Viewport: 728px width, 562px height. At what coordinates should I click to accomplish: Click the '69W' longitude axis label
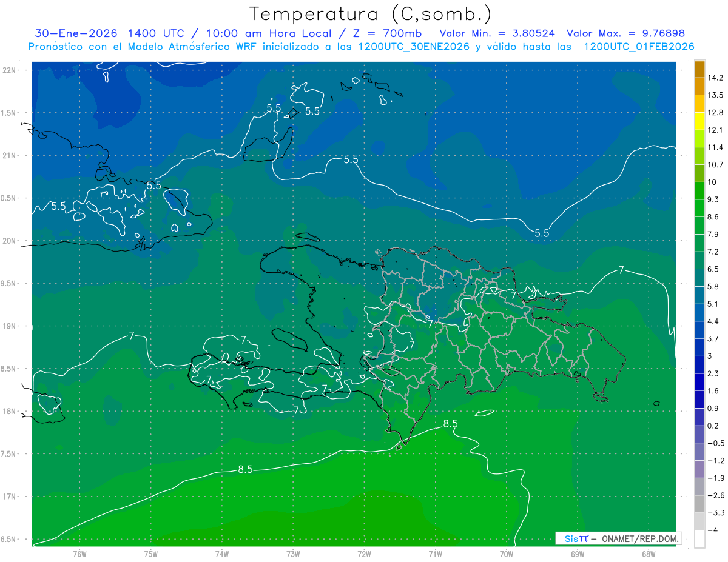pyautogui.click(x=578, y=554)
